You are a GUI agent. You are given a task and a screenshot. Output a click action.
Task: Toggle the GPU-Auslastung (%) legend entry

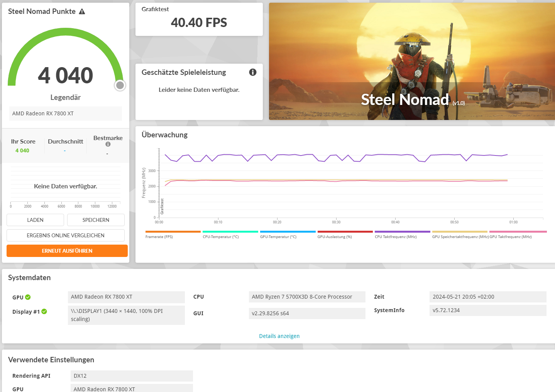coord(345,235)
